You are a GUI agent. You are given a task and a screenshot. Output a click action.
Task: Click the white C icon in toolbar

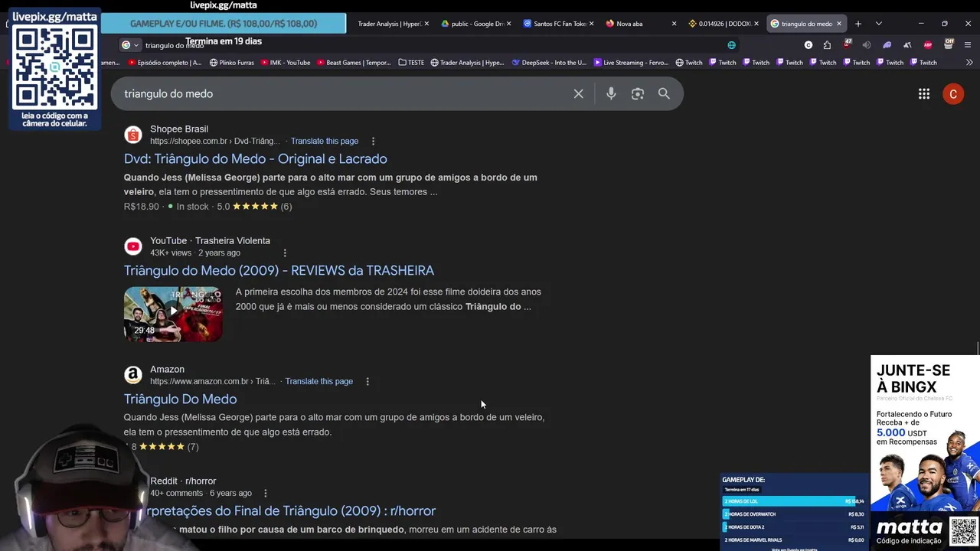pos(808,45)
